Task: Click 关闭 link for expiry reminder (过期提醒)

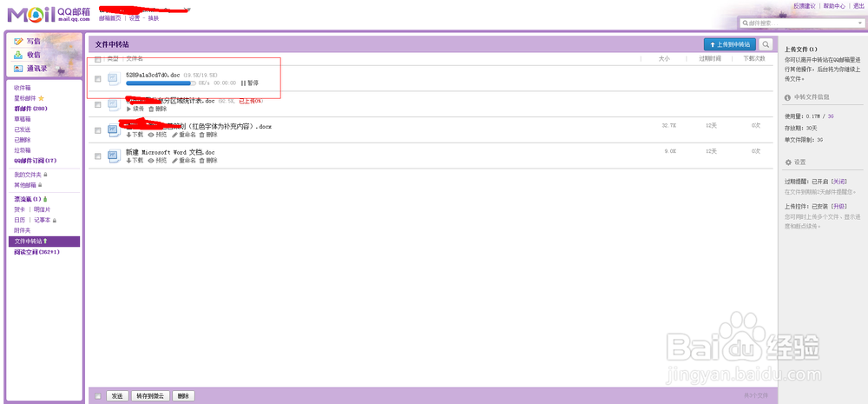Action: pos(839,182)
